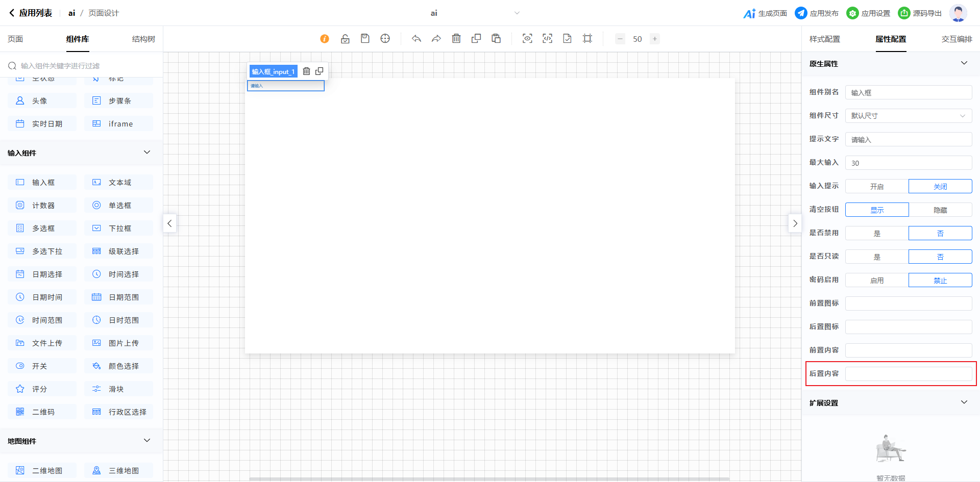Open the 组件尺寸 dropdown
This screenshot has height=482, width=980.
coord(908,116)
